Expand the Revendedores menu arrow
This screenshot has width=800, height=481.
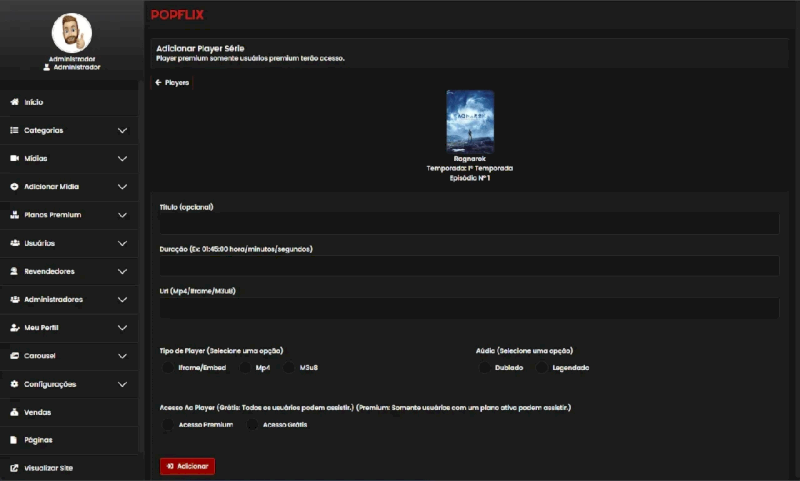pyautogui.click(x=122, y=271)
